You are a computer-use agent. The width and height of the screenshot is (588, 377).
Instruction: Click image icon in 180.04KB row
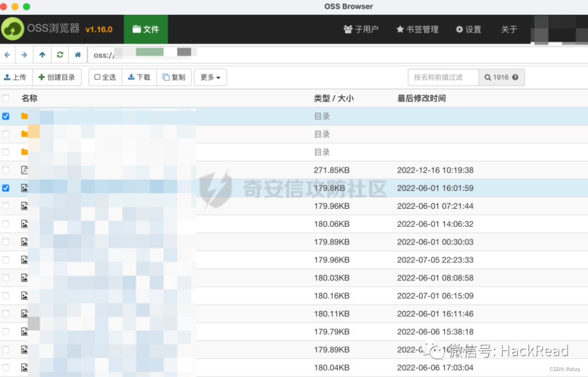tap(24, 368)
